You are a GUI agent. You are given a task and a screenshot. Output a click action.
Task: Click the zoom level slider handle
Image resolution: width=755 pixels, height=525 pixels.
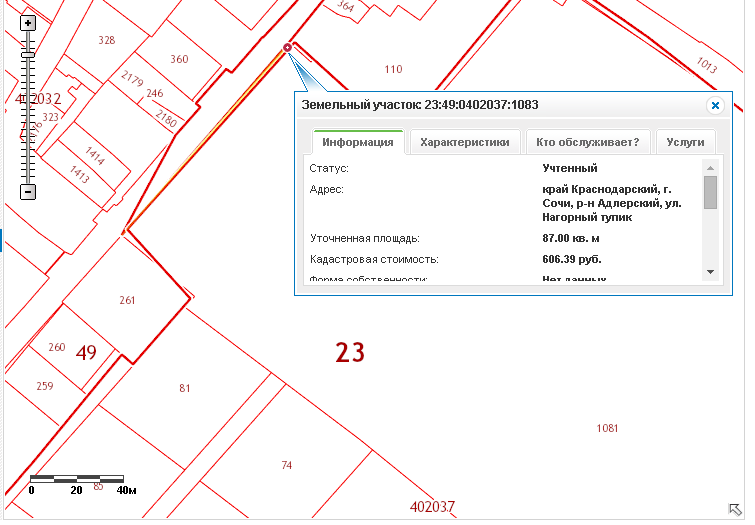point(28,54)
